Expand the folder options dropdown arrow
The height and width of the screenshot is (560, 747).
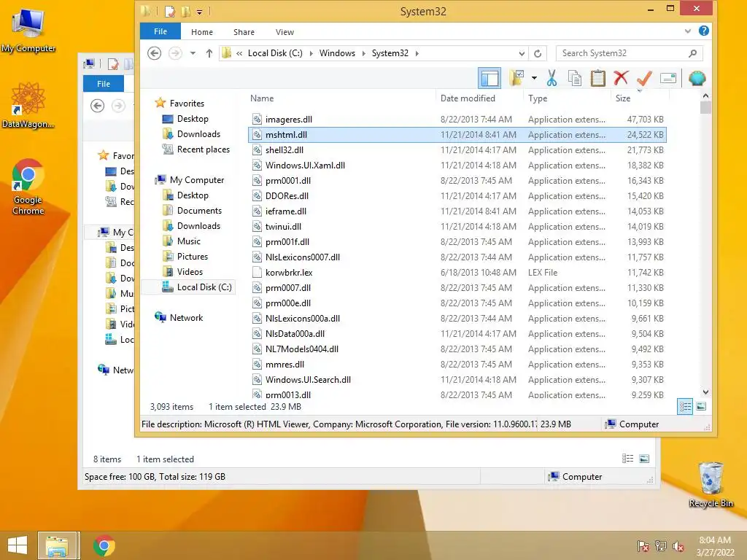pos(534,78)
